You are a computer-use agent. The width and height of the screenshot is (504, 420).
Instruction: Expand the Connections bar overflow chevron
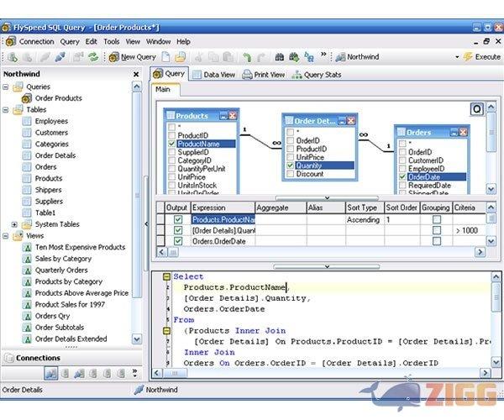pos(134,373)
